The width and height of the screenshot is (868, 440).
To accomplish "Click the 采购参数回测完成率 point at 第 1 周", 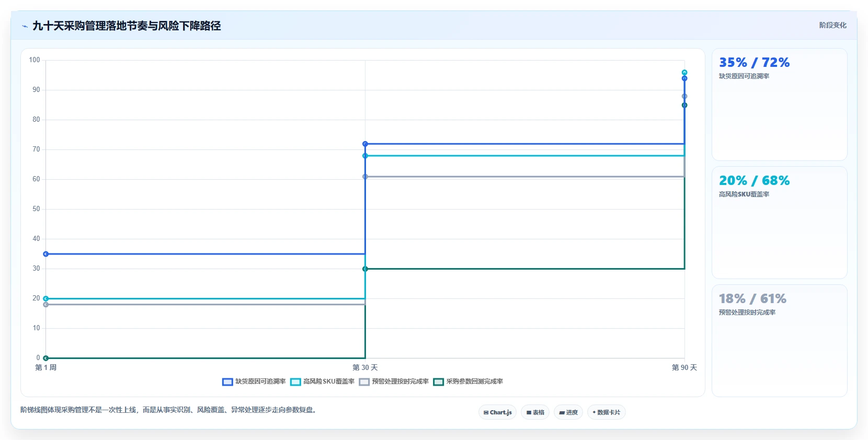I will click(46, 358).
